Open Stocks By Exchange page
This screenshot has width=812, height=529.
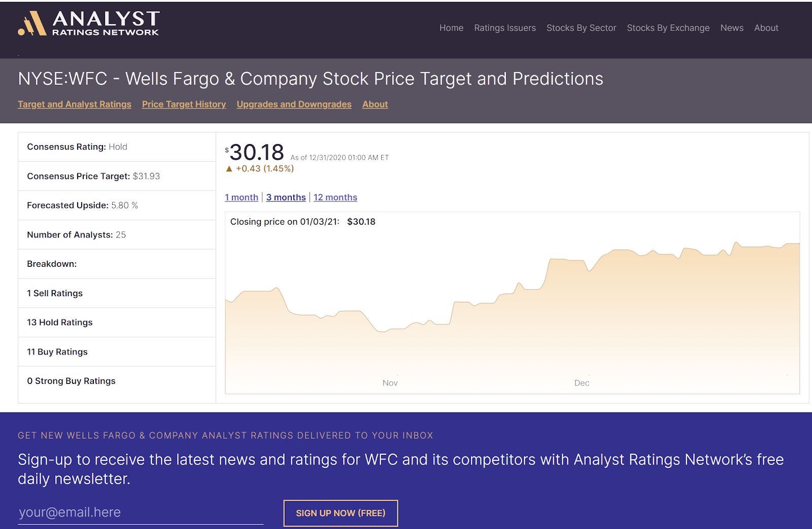[668, 28]
